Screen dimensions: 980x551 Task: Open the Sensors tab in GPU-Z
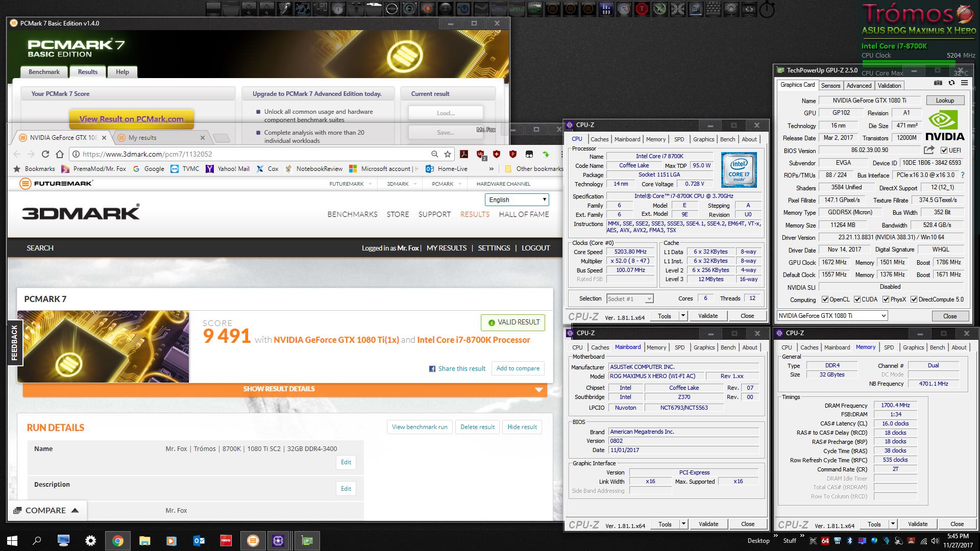click(x=830, y=86)
